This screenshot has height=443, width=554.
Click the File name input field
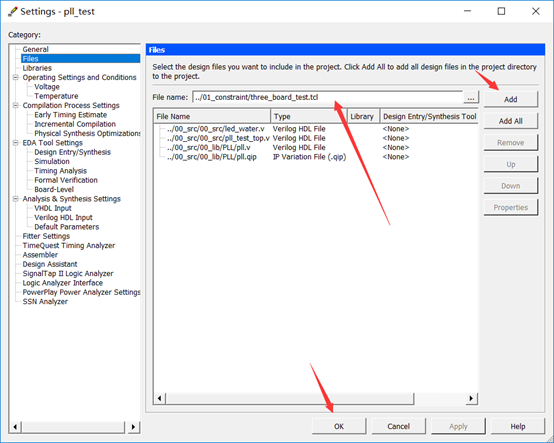coord(327,97)
